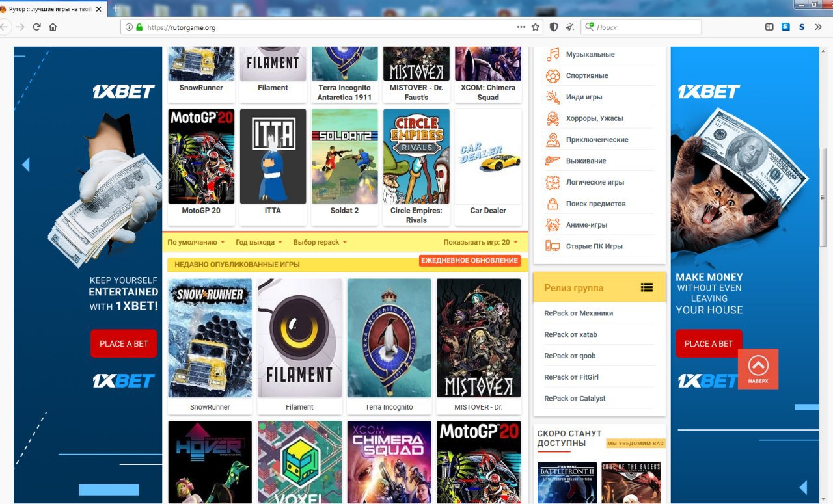Click the Старые ПК Игры computer icon
This screenshot has height=504, width=833.
click(x=553, y=246)
